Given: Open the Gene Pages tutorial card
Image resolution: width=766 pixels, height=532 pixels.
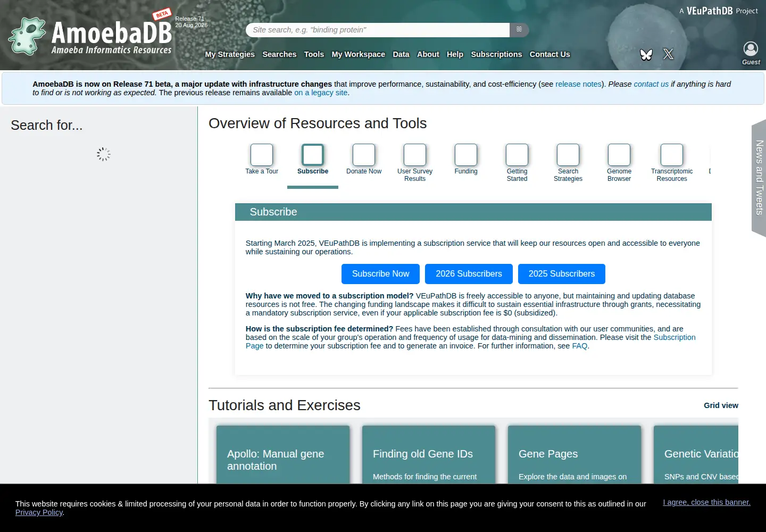Looking at the screenshot, I should click(x=574, y=455).
